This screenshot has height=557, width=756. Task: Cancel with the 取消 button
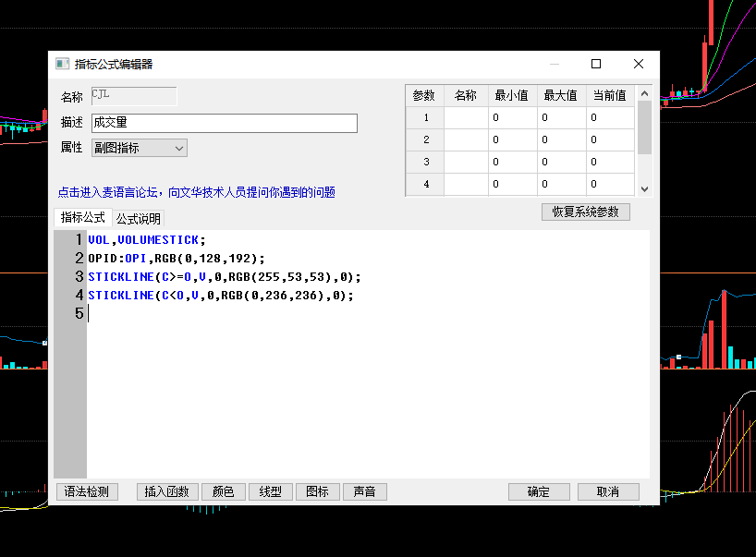(607, 491)
